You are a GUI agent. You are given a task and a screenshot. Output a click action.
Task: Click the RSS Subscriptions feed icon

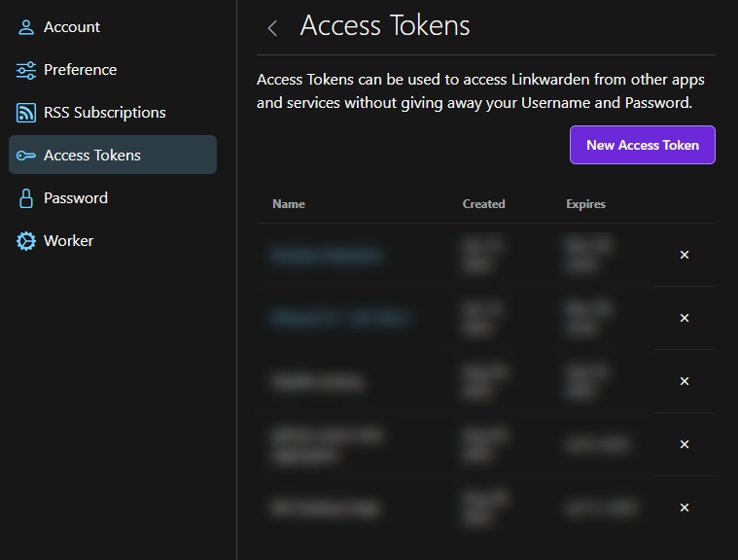pos(26,113)
